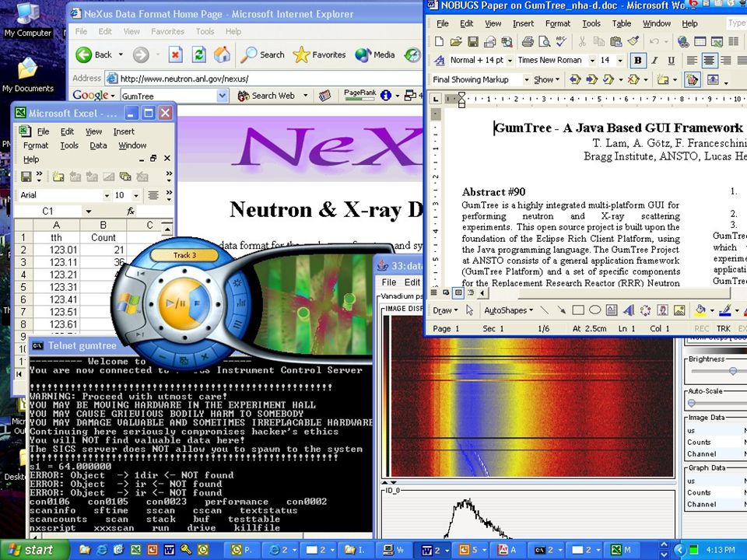Go to the Home page in Internet Explorer
Viewport: 747px width, 560px height.
pos(222,54)
